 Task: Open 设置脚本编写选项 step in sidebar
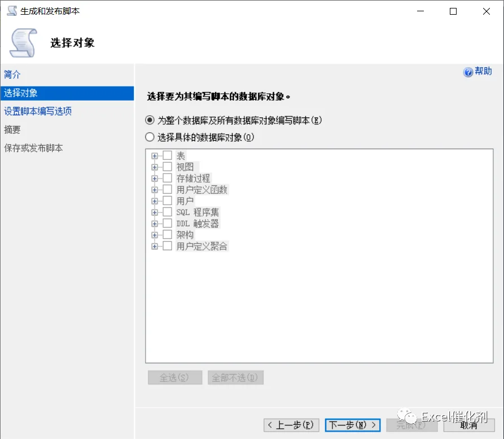[x=38, y=111]
